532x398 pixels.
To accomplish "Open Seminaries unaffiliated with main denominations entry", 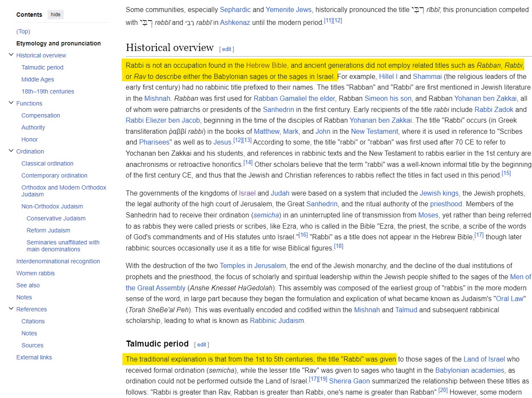I will point(63,246).
